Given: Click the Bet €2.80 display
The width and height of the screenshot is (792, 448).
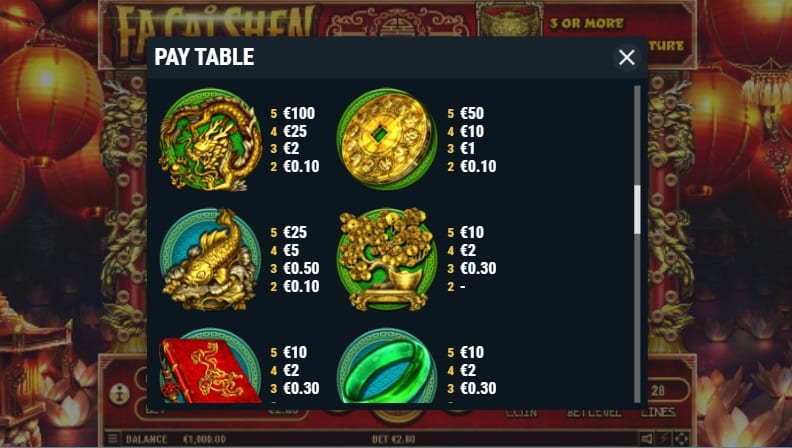Looking at the screenshot, I should 393,439.
